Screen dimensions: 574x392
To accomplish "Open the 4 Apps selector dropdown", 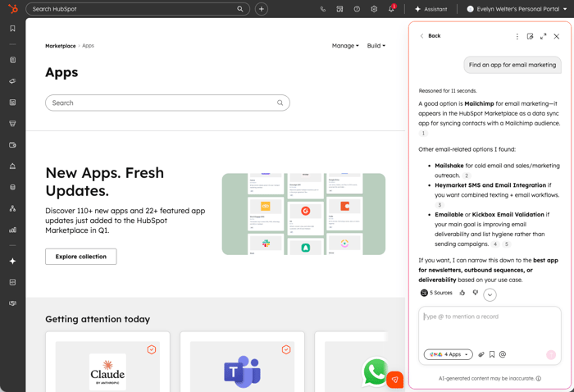I will pyautogui.click(x=449, y=354).
